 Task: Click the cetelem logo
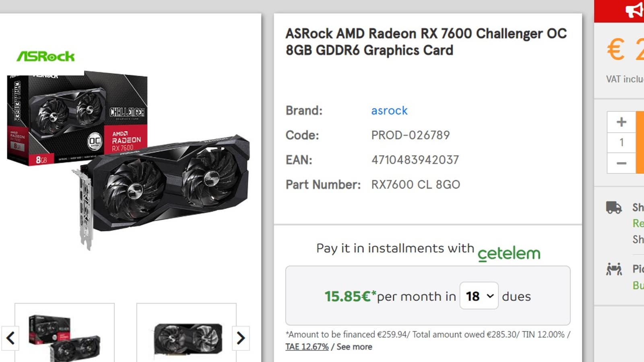pos(509,253)
